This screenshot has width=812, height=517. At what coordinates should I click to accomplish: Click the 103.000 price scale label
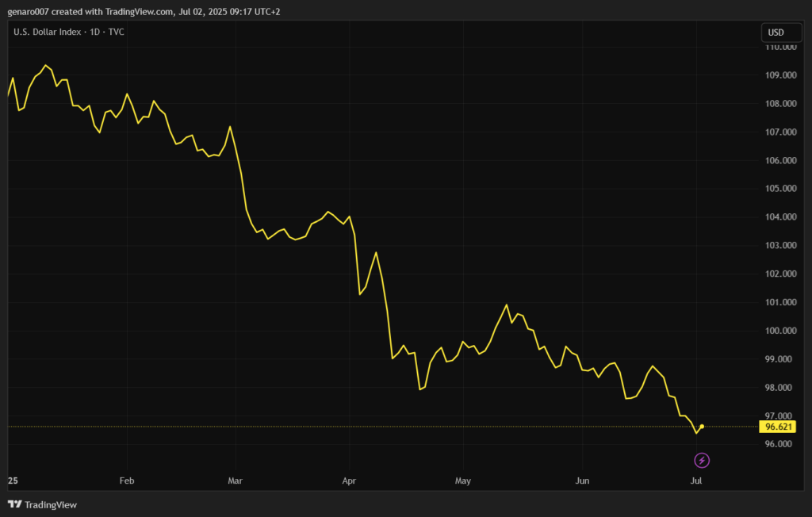pos(780,246)
